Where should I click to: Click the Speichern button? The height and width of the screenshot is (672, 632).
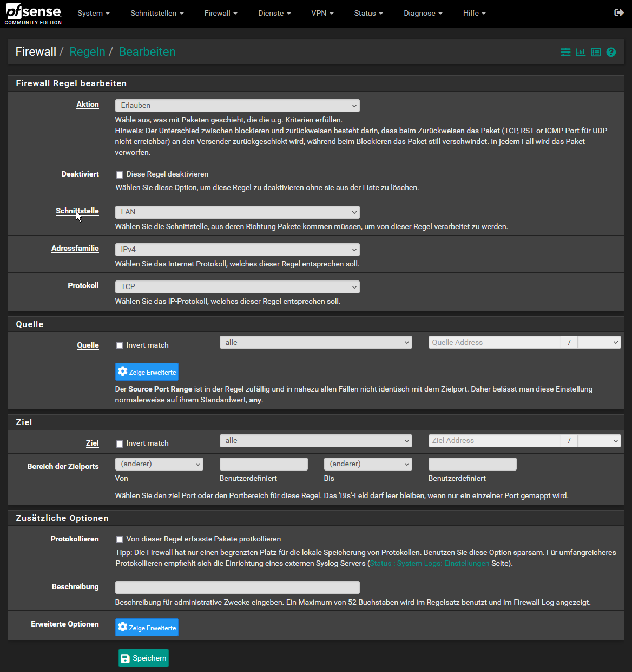143,658
